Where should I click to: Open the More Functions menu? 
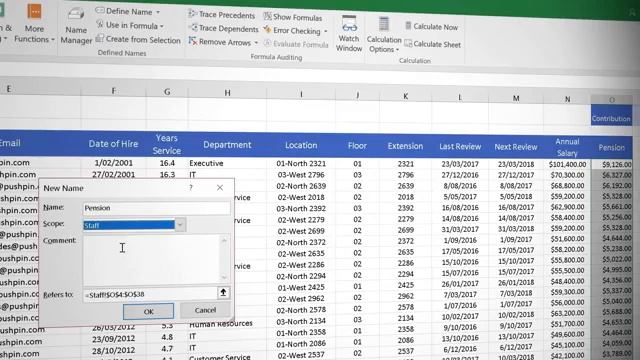(34, 24)
